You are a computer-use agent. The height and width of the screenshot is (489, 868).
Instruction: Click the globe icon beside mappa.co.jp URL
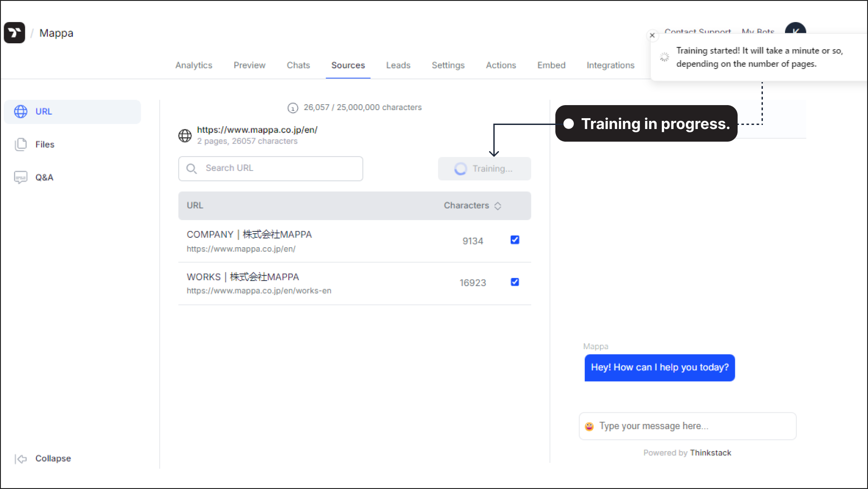pyautogui.click(x=185, y=135)
